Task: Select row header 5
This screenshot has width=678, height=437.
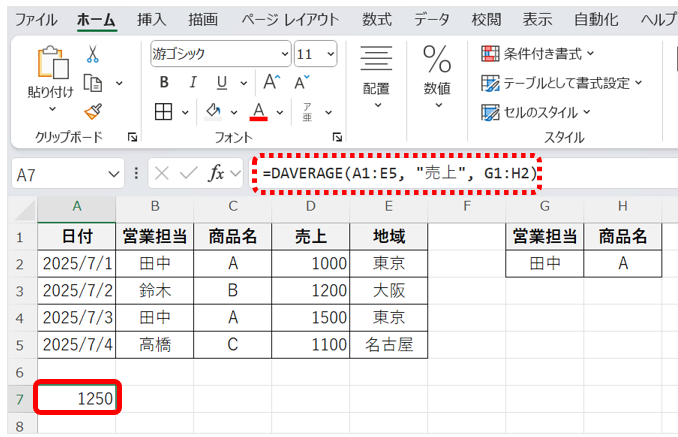Action: point(19,345)
